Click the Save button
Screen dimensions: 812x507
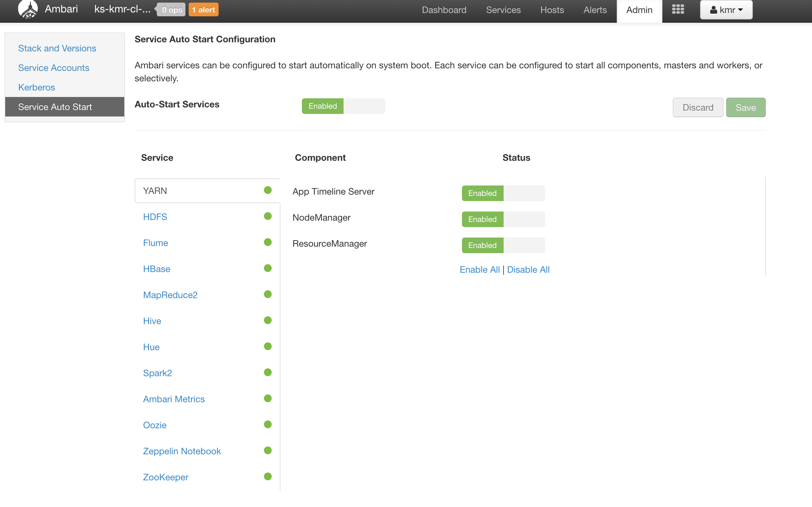click(745, 107)
